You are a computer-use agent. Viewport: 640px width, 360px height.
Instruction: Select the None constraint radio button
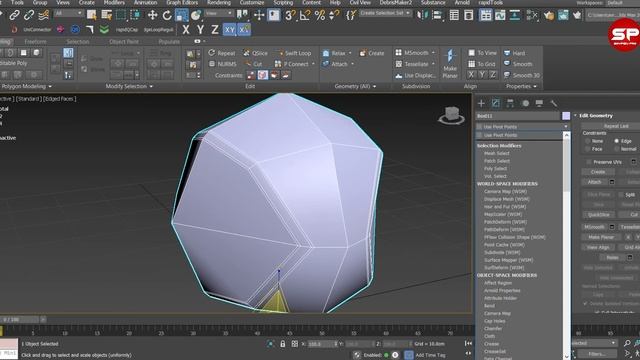(x=588, y=141)
